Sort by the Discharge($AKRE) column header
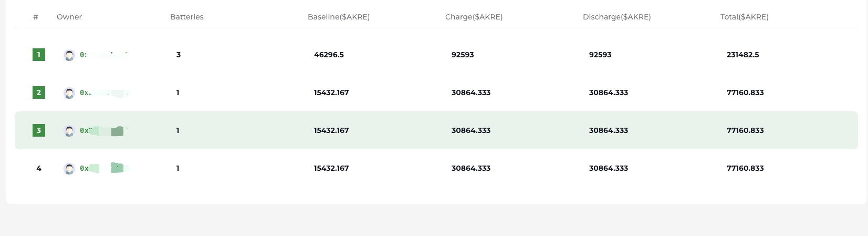 (617, 17)
